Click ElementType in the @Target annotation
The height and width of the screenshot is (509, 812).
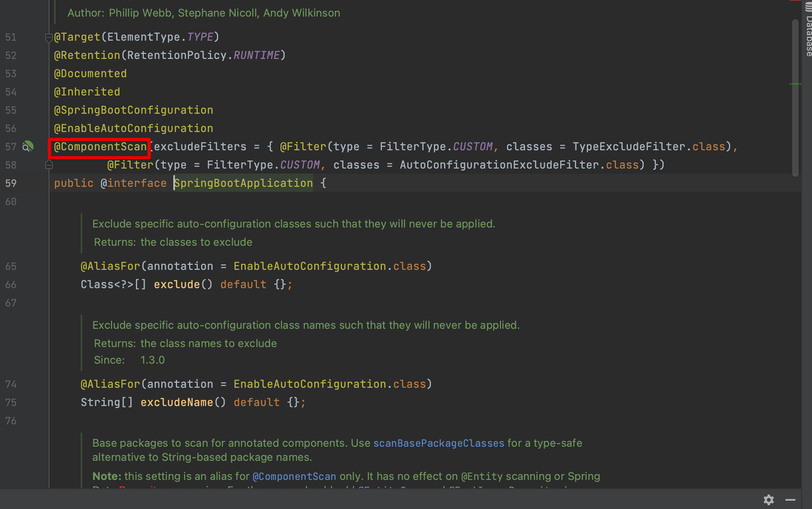(x=144, y=37)
